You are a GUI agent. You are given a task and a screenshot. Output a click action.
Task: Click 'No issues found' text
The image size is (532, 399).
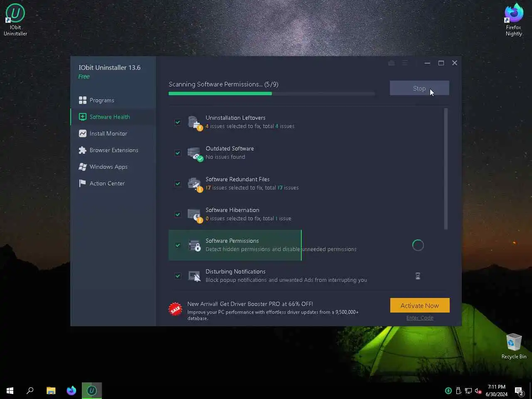tap(225, 157)
